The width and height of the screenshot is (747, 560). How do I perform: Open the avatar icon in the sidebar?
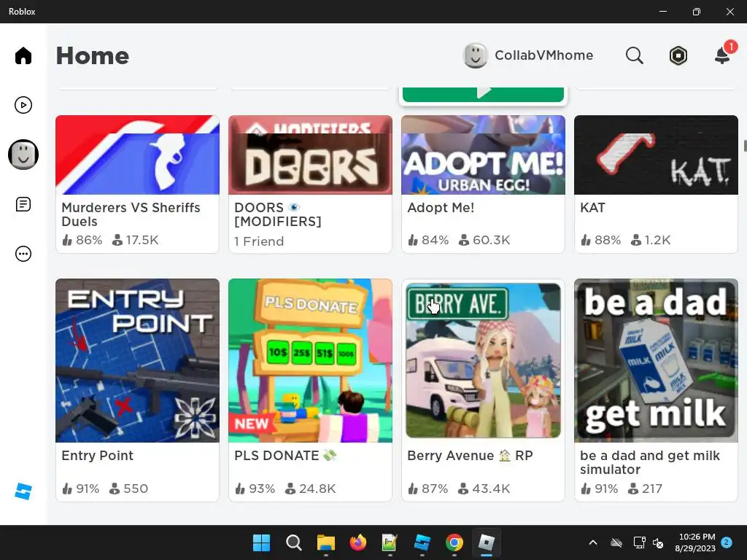(x=23, y=155)
